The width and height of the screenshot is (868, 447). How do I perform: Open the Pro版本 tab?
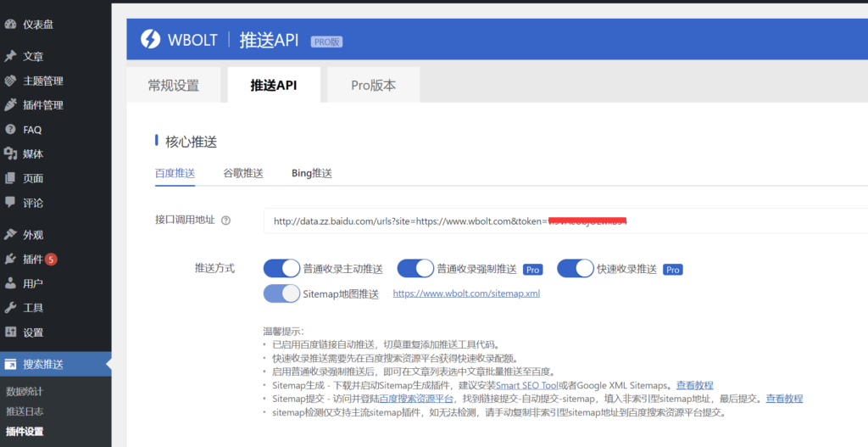pyautogui.click(x=373, y=86)
